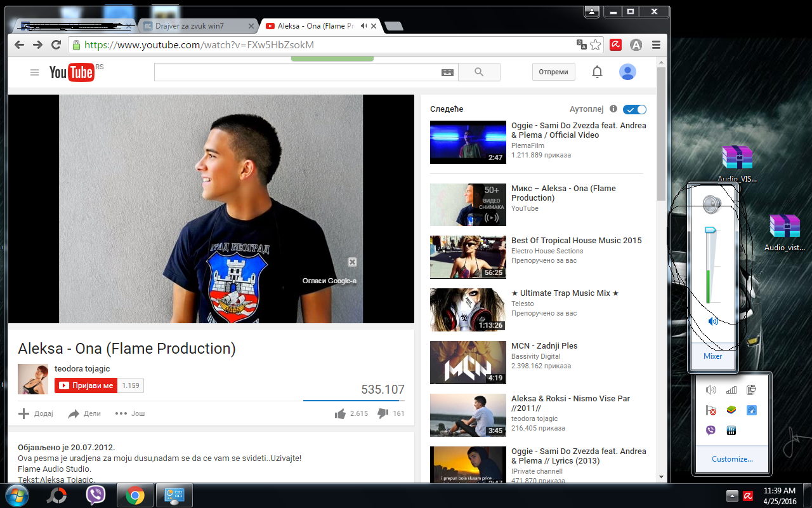Image resolution: width=812 pixels, height=508 pixels.
Task: Mute the speaker in the volume popup
Action: (713, 321)
